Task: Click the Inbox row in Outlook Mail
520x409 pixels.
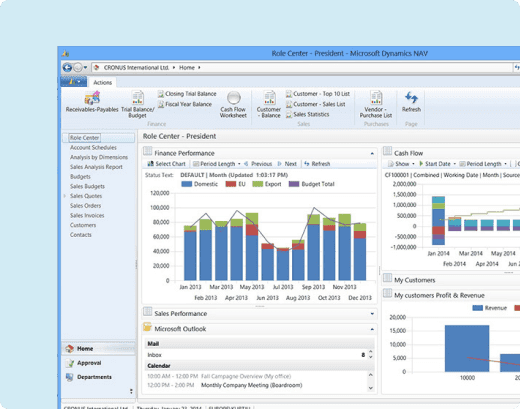Action: [x=257, y=355]
